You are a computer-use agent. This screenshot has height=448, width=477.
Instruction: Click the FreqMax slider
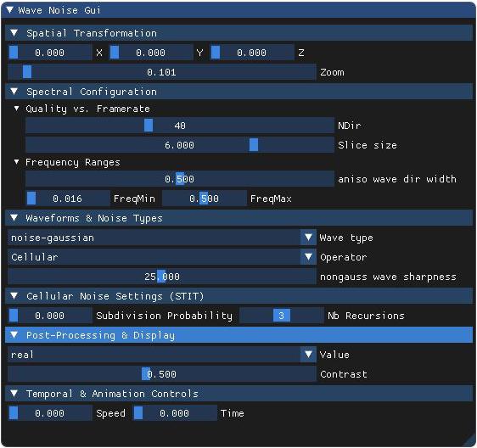point(204,199)
